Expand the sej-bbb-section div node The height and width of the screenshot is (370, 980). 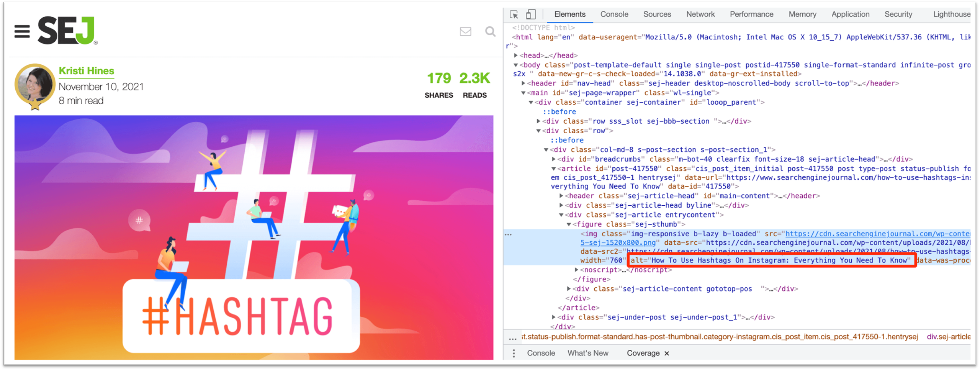point(538,121)
